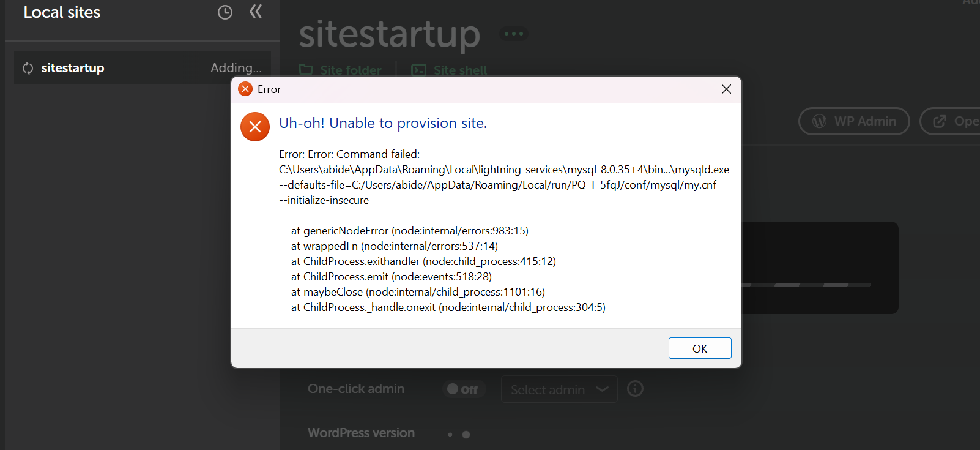Click the info icon beside Select admin

click(x=635, y=389)
